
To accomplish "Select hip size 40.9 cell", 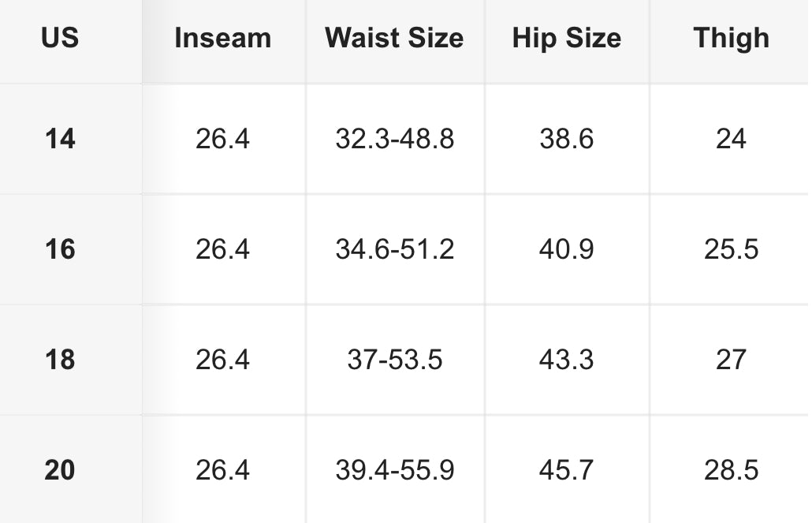I will [x=566, y=249].
